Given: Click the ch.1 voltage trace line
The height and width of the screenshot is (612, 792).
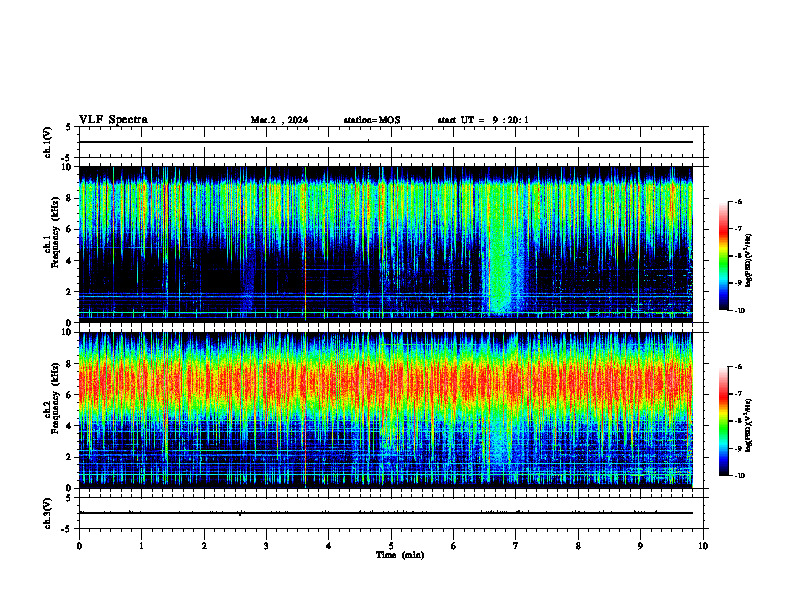Looking at the screenshot, I should click(x=386, y=142).
